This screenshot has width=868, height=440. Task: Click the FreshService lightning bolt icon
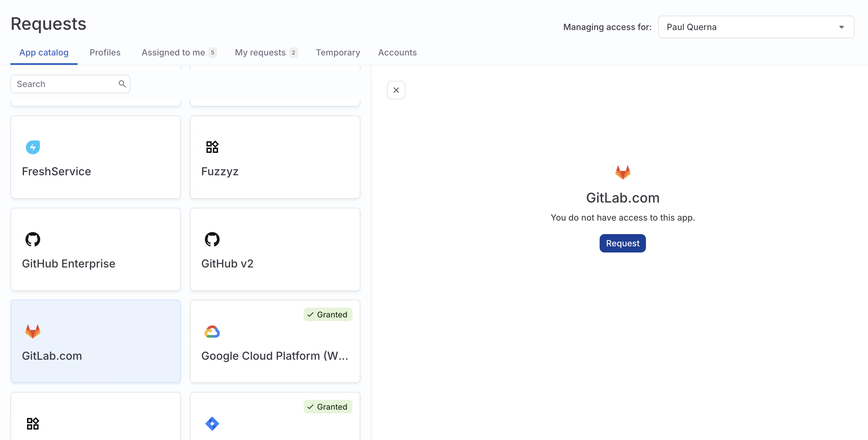[x=33, y=147]
